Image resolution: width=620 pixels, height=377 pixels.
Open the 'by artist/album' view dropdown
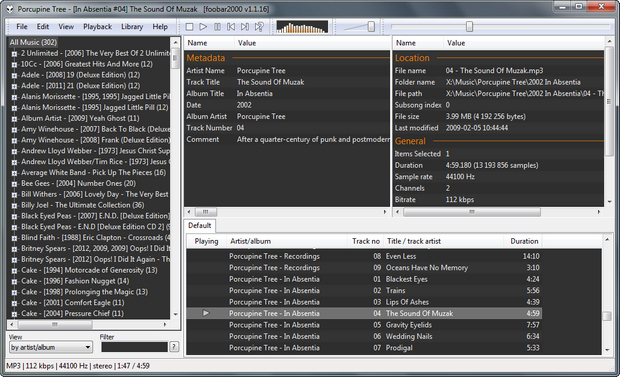click(x=51, y=347)
